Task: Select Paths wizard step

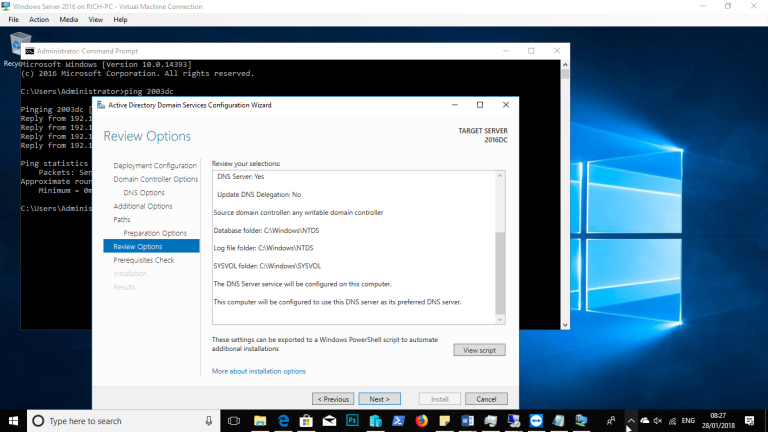Action: click(x=121, y=219)
